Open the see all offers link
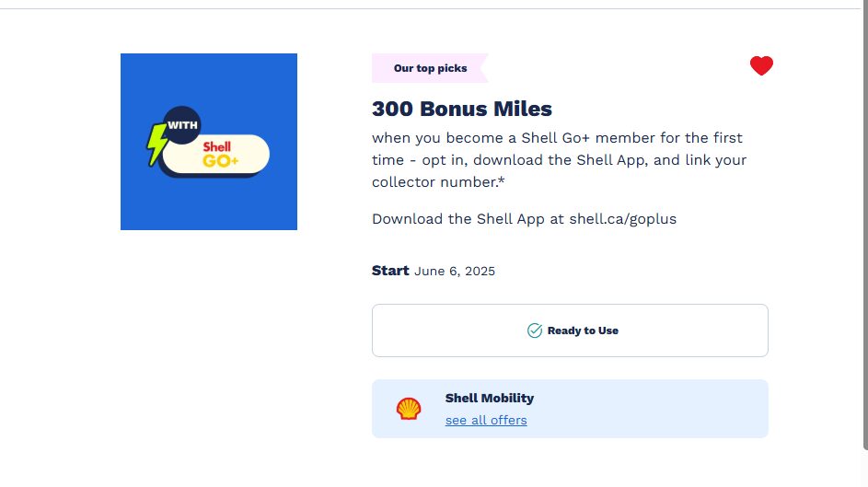The height and width of the screenshot is (487, 868). [x=486, y=420]
